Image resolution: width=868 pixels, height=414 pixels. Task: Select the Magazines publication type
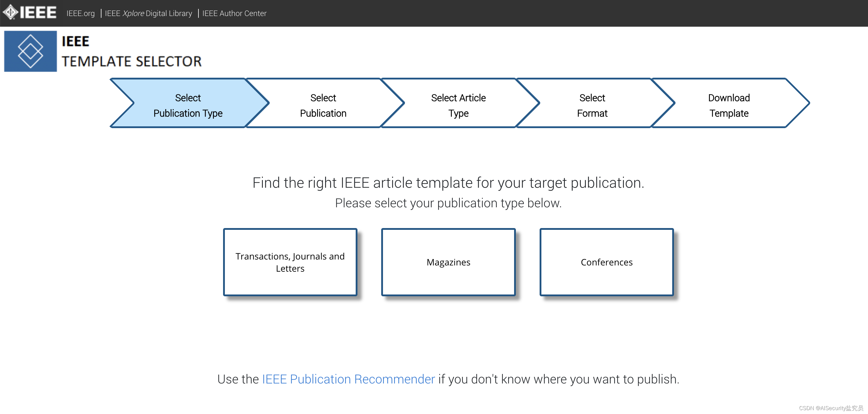448,262
